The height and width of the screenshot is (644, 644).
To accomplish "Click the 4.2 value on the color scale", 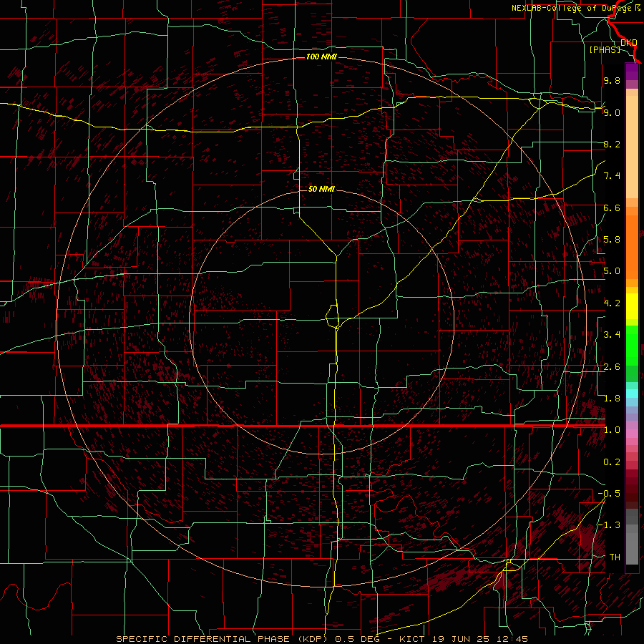I will coord(612,303).
